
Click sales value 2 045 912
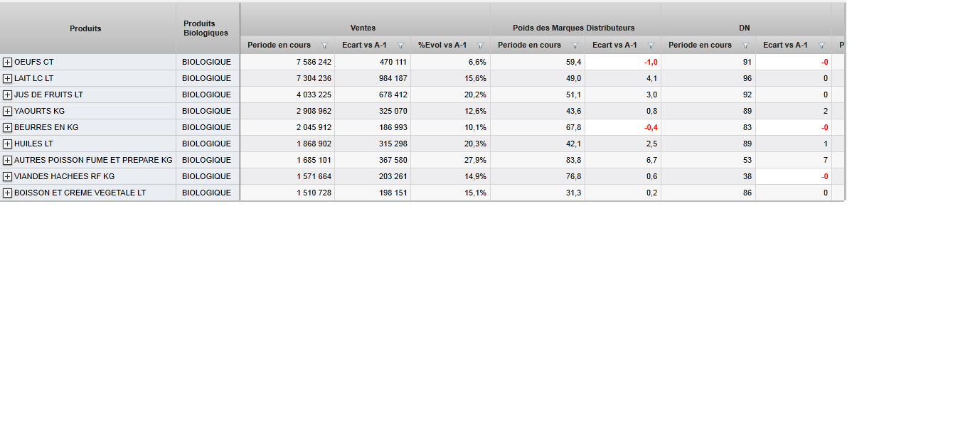click(x=314, y=128)
